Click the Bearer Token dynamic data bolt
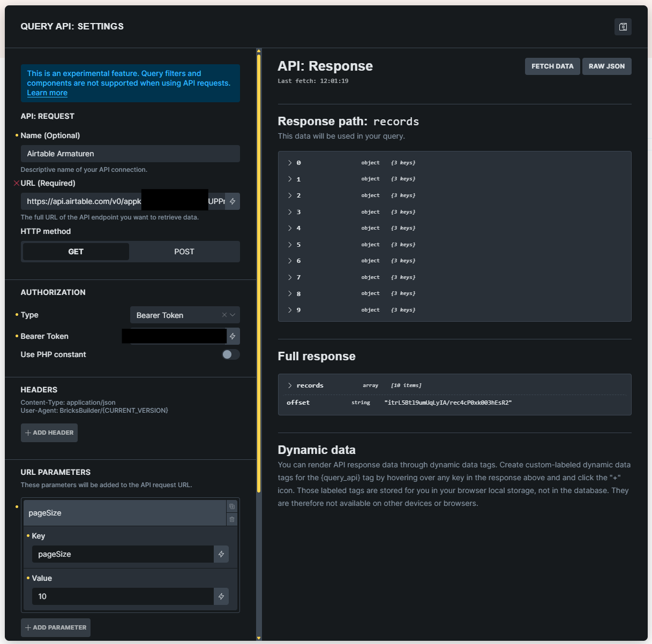 point(233,336)
